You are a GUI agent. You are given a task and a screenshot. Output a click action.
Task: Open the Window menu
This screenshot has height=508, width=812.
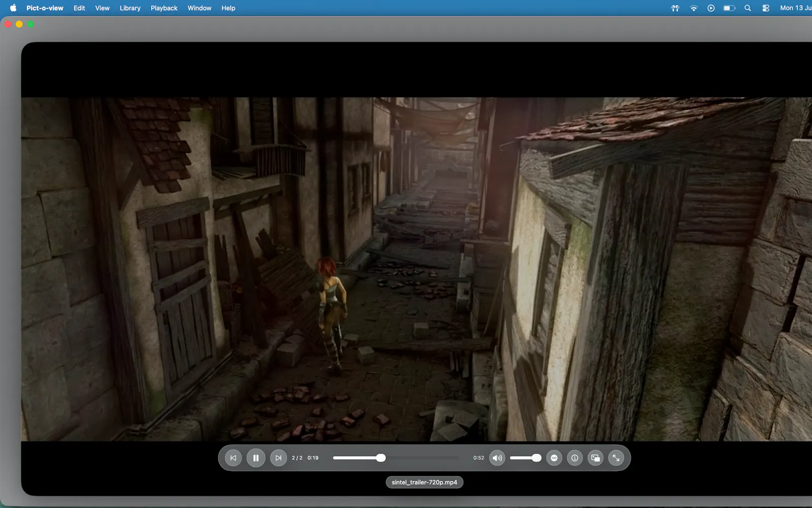tap(199, 8)
